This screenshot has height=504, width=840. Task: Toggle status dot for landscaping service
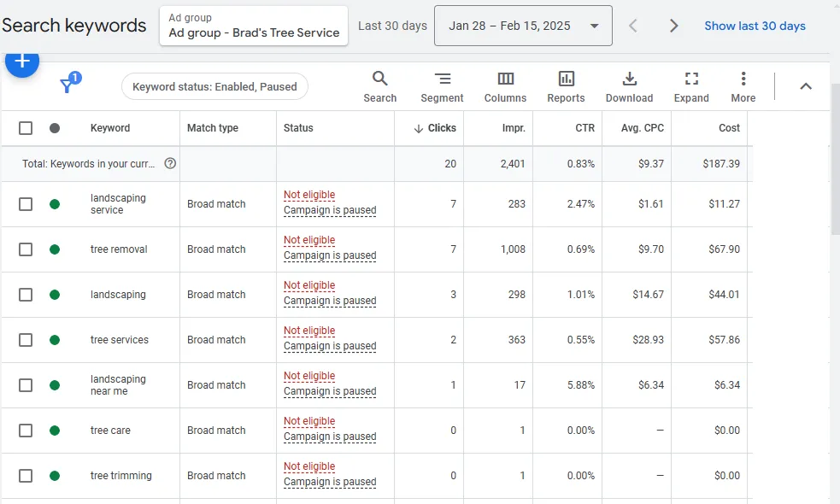pyautogui.click(x=55, y=204)
